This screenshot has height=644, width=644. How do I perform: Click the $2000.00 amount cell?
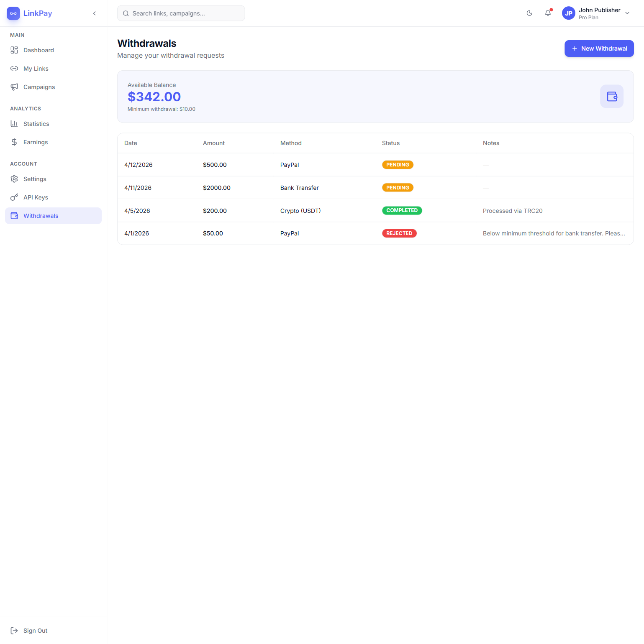point(217,188)
